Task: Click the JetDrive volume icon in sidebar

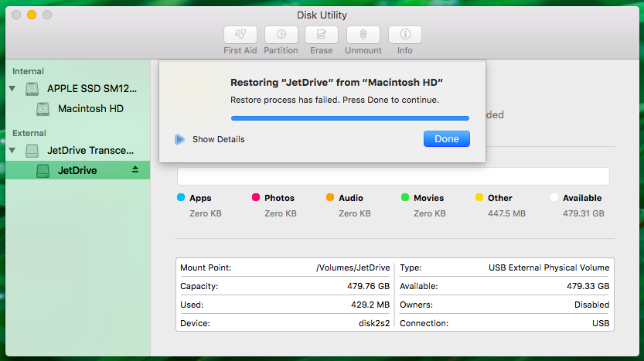Action: [x=43, y=170]
